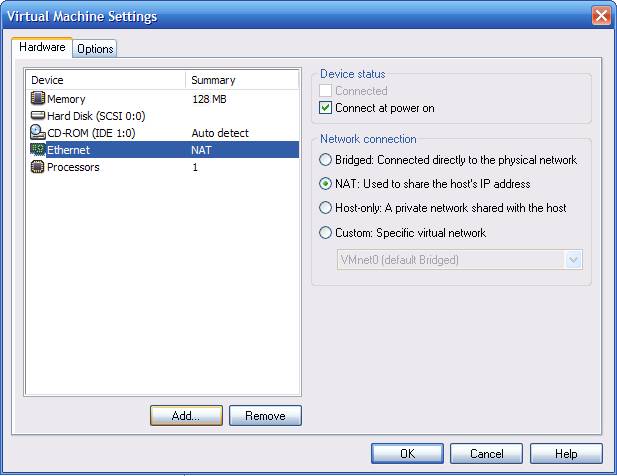The height and width of the screenshot is (476, 617).
Task: Click the Memory chip icon
Action: 38,98
